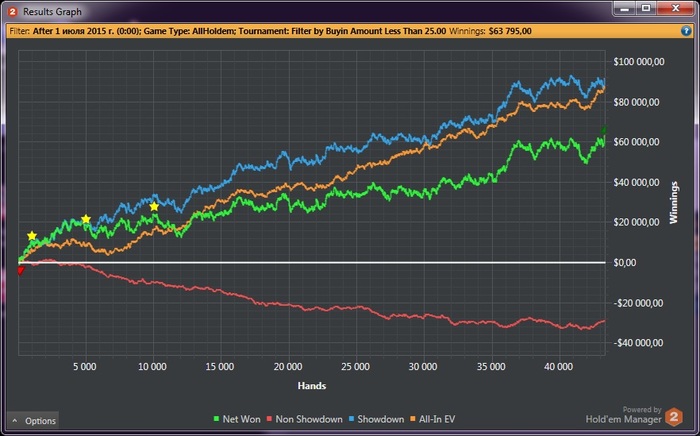Click the 25 000 hands axis label

coord(355,367)
